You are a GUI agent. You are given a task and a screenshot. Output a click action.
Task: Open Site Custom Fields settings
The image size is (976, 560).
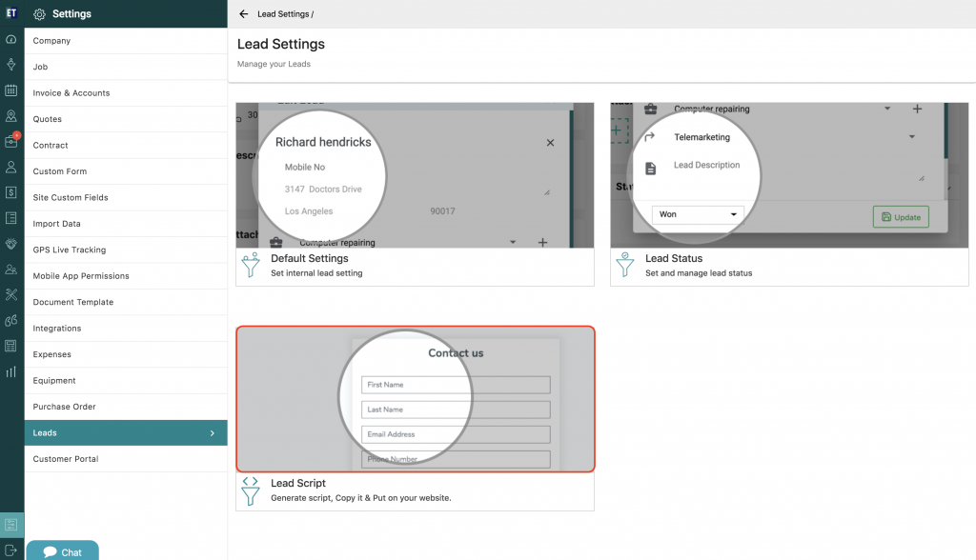tap(126, 197)
